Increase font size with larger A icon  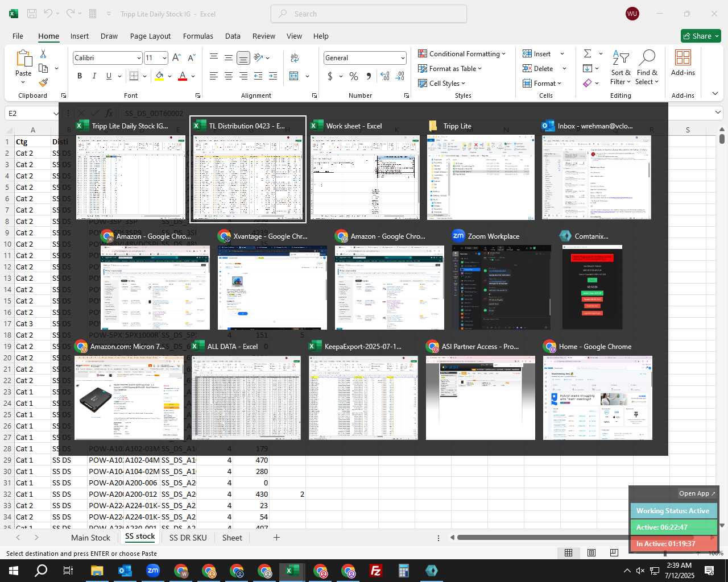pos(176,57)
